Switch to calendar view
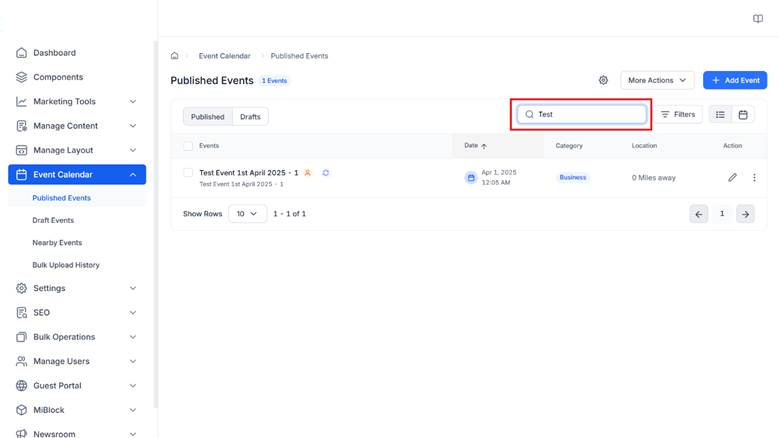Screen dimensions: 779x438 (743, 115)
